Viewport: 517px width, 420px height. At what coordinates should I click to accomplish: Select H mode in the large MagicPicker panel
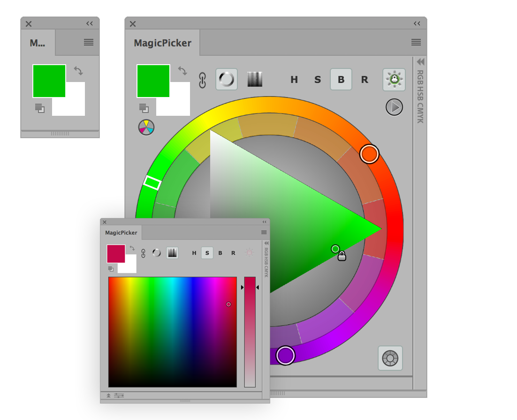(294, 80)
